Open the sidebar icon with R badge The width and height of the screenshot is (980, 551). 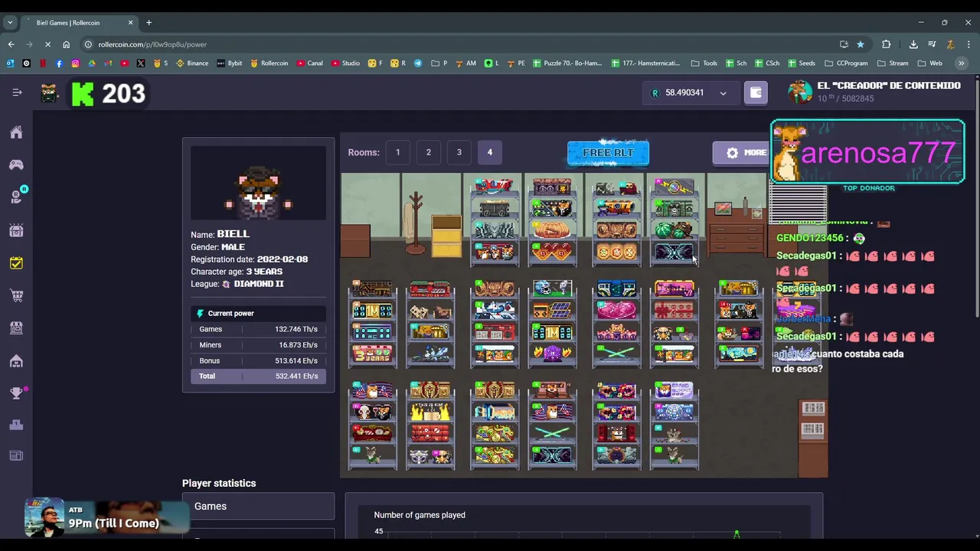click(17, 197)
